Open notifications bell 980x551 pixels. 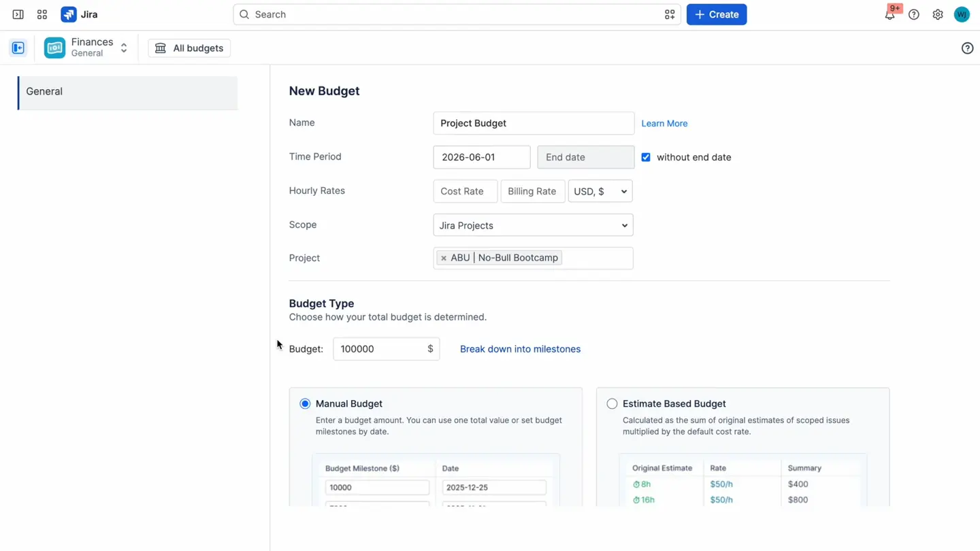[x=890, y=14]
